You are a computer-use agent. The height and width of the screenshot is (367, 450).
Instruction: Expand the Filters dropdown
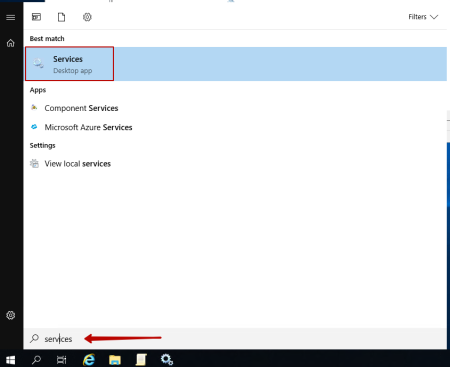tap(423, 17)
